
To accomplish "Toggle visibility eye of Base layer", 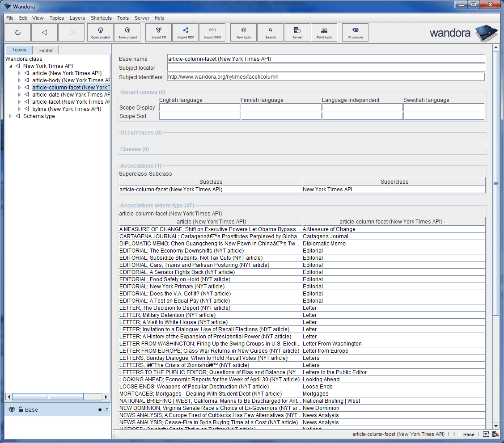I will pyautogui.click(x=12, y=409).
